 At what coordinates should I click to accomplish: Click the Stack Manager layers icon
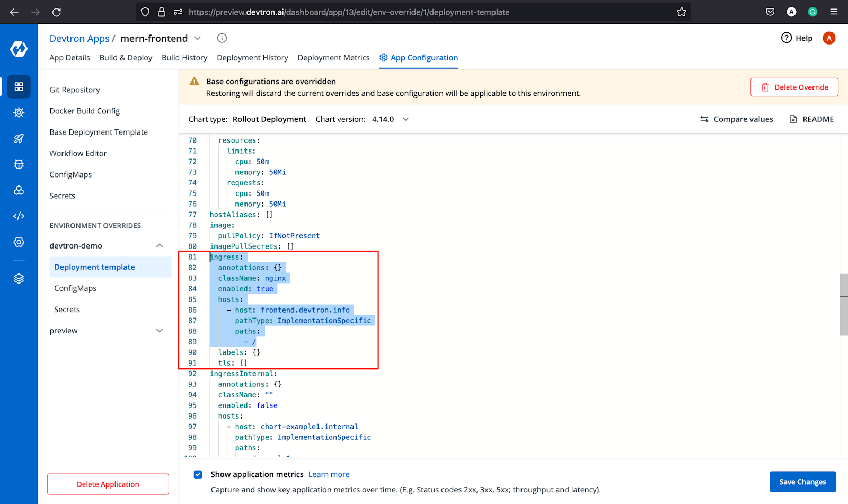click(19, 278)
